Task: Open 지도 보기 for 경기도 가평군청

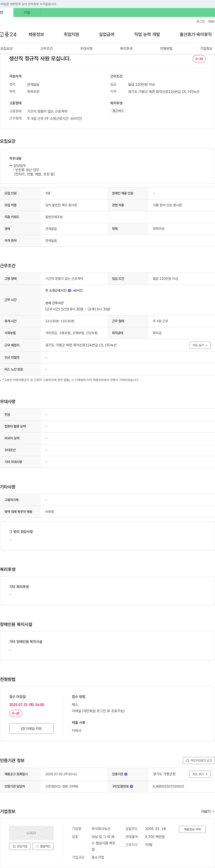Action: (x=200, y=774)
